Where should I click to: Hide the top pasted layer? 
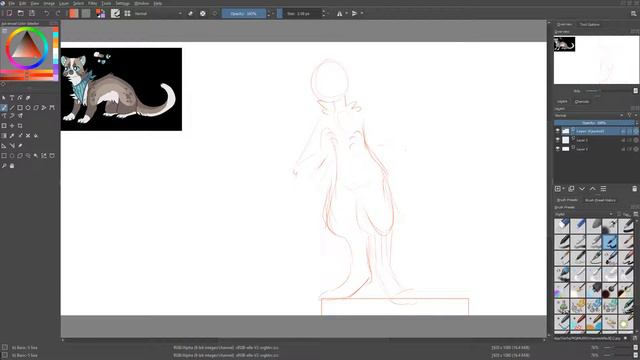[x=558, y=131]
